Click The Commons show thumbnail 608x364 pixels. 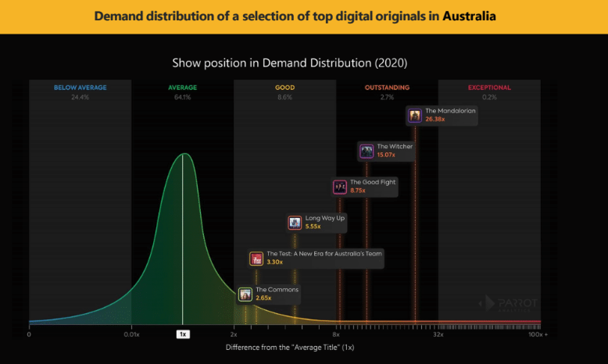pyautogui.click(x=245, y=294)
